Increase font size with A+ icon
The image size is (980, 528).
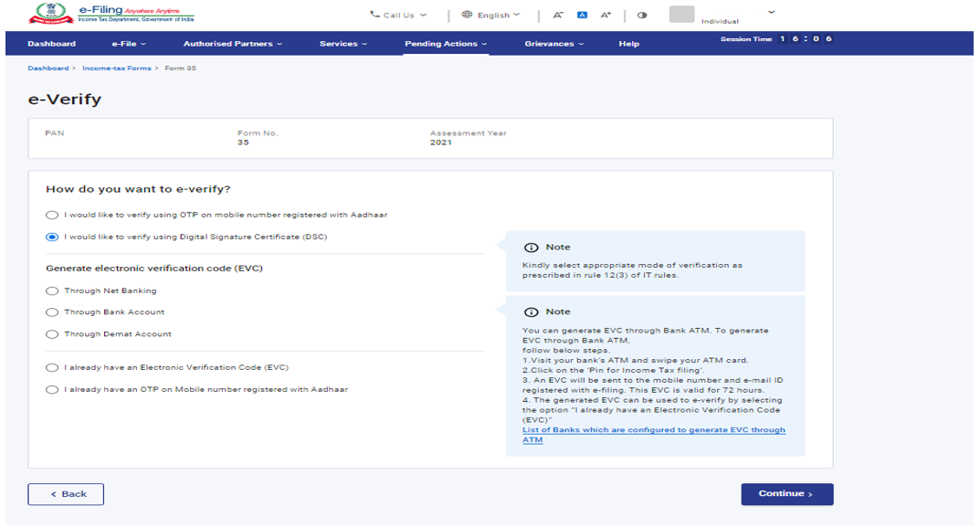click(x=606, y=16)
